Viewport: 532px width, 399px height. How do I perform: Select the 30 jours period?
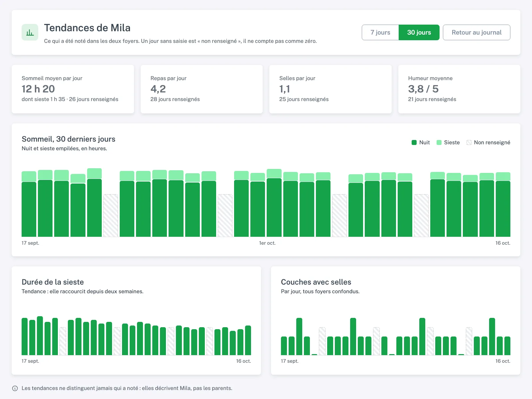419,32
